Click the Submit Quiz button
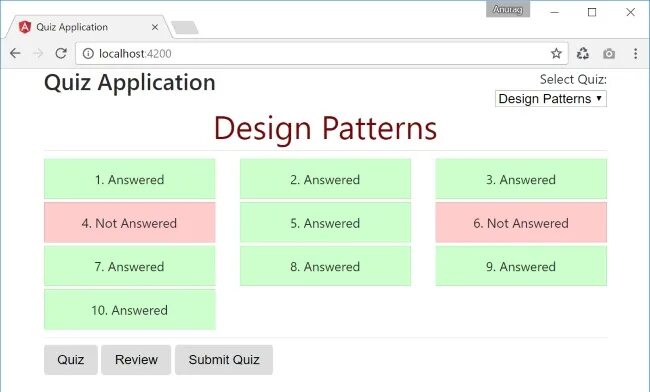Viewport: 650px width, 392px height. 224,360
